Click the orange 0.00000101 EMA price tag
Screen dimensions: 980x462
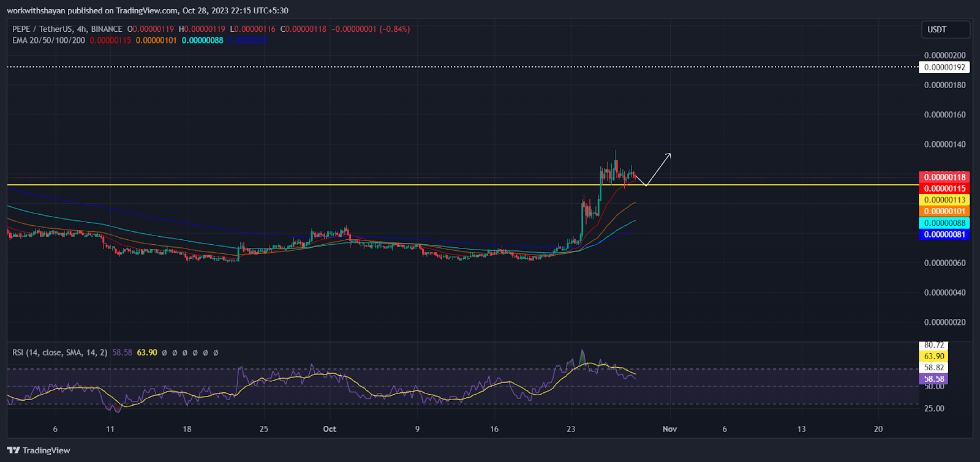944,212
